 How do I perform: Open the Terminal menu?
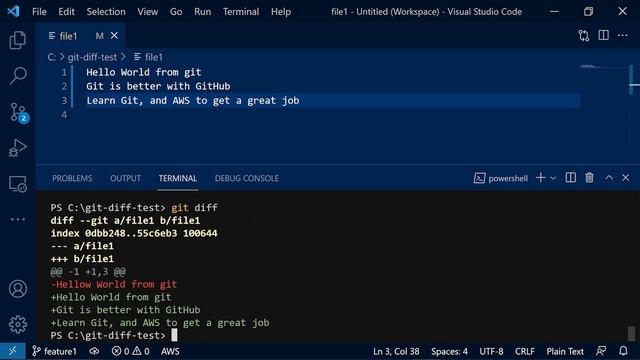click(241, 11)
